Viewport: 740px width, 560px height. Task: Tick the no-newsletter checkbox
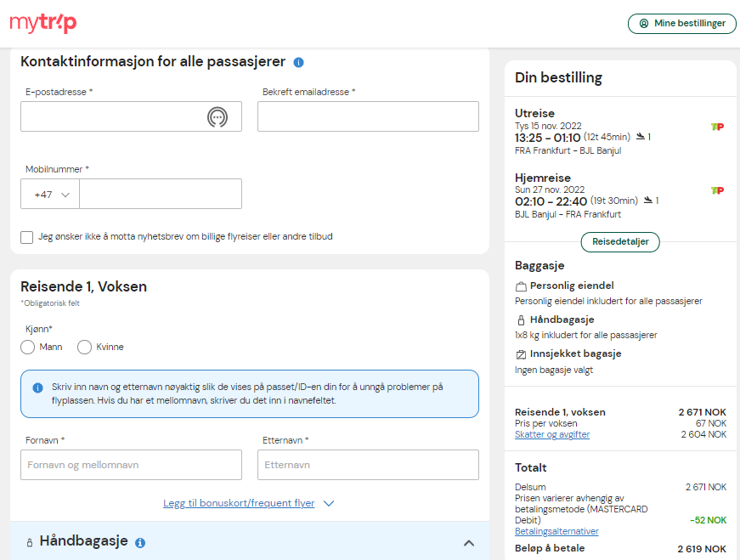click(x=27, y=237)
